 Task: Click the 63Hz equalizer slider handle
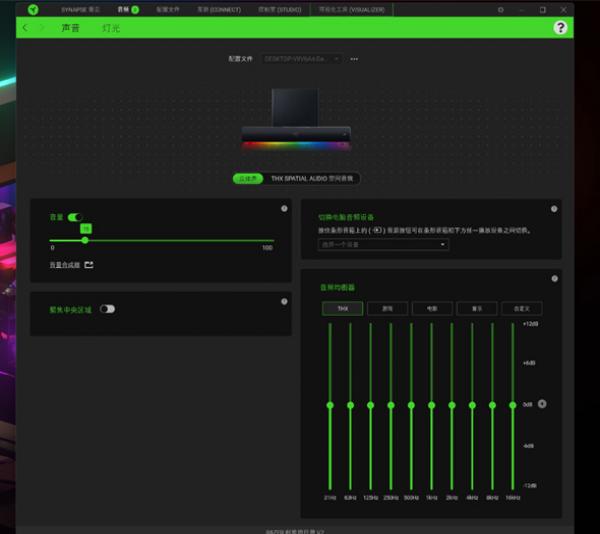[x=350, y=405]
